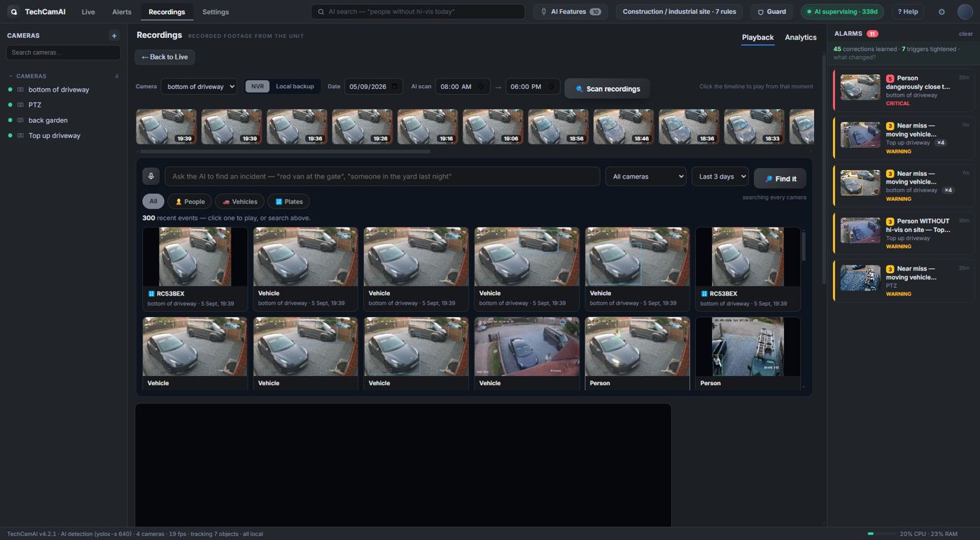Open the Settings tab
The width and height of the screenshot is (980, 540).
pyautogui.click(x=216, y=12)
